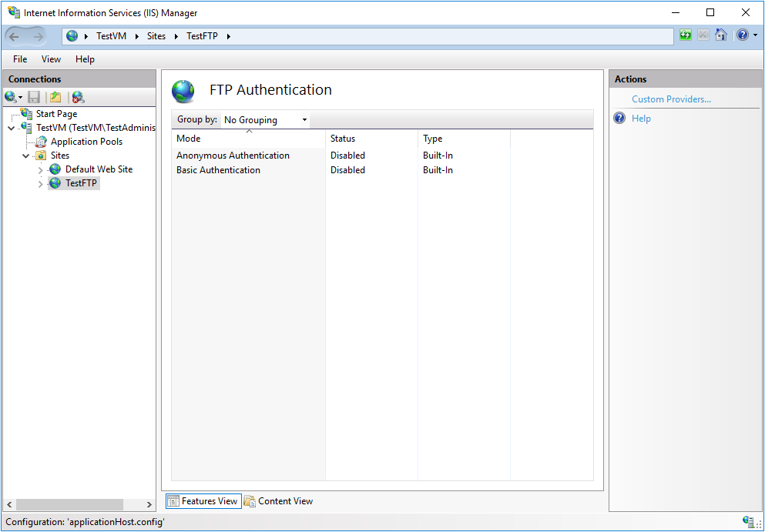
Task: Open the Help menu
Action: point(85,59)
